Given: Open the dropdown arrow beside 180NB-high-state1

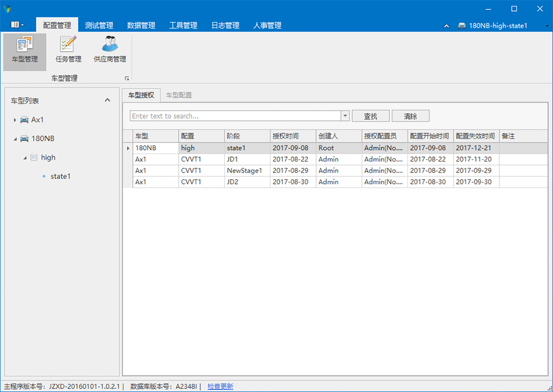Looking at the screenshot, I should pos(547,26).
